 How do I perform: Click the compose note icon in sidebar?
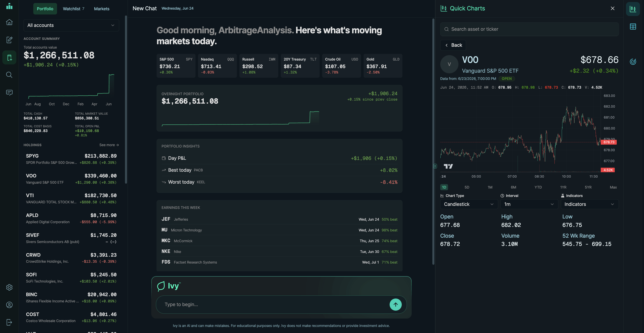(x=9, y=40)
